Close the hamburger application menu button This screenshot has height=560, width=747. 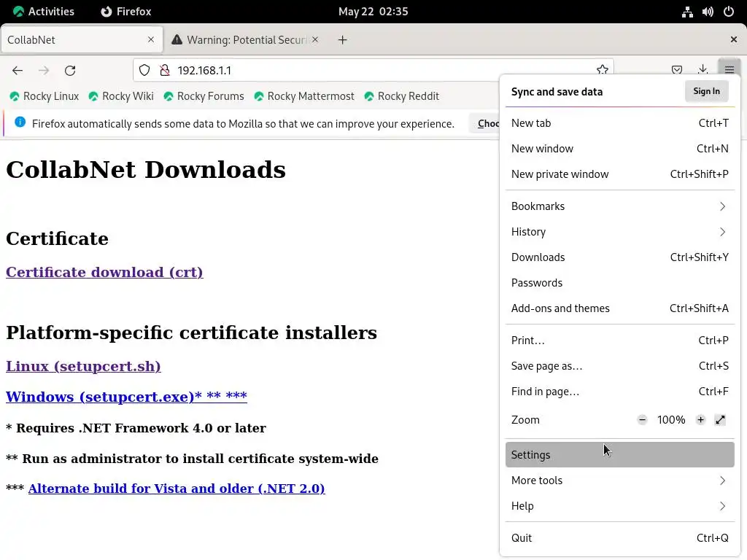[x=729, y=70]
